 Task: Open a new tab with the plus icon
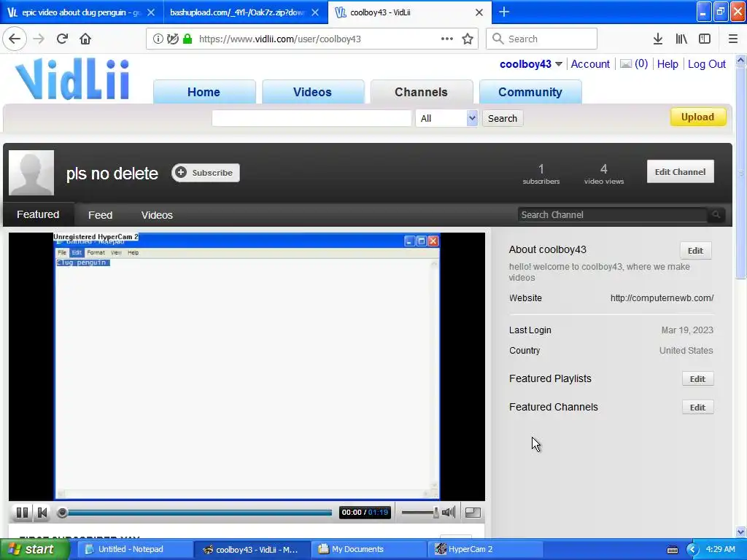coord(503,12)
